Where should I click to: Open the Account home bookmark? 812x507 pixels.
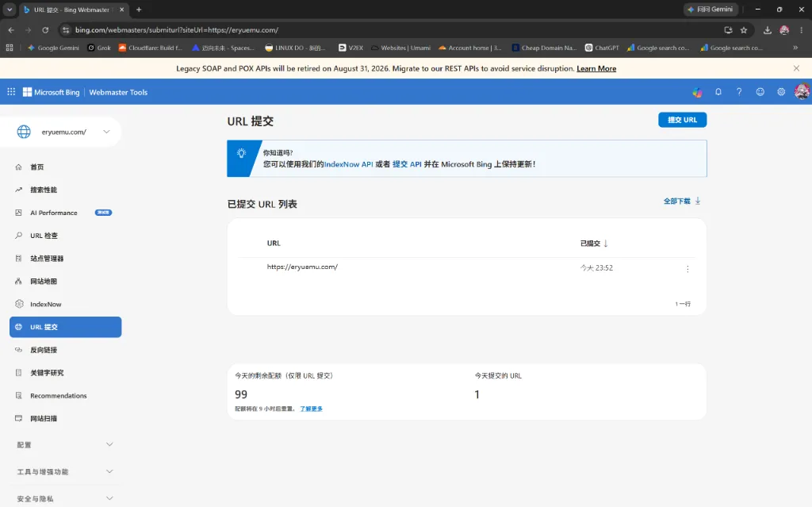(469, 48)
